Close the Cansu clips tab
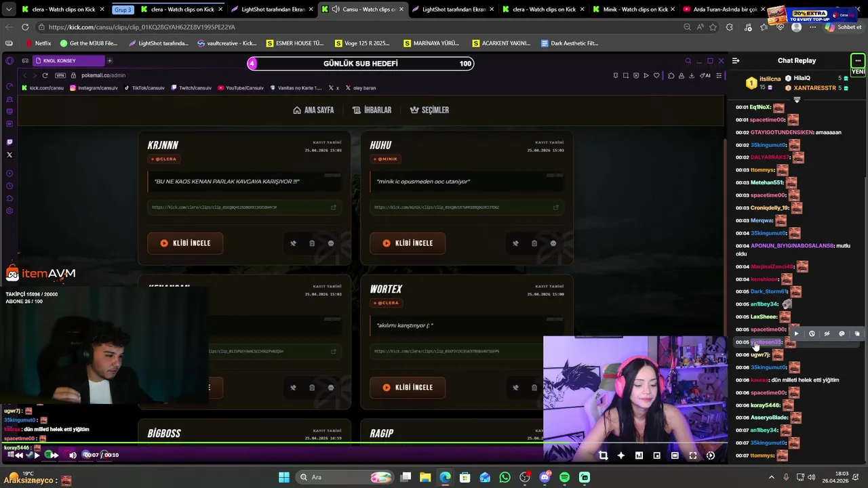868x488 pixels. 401,9
